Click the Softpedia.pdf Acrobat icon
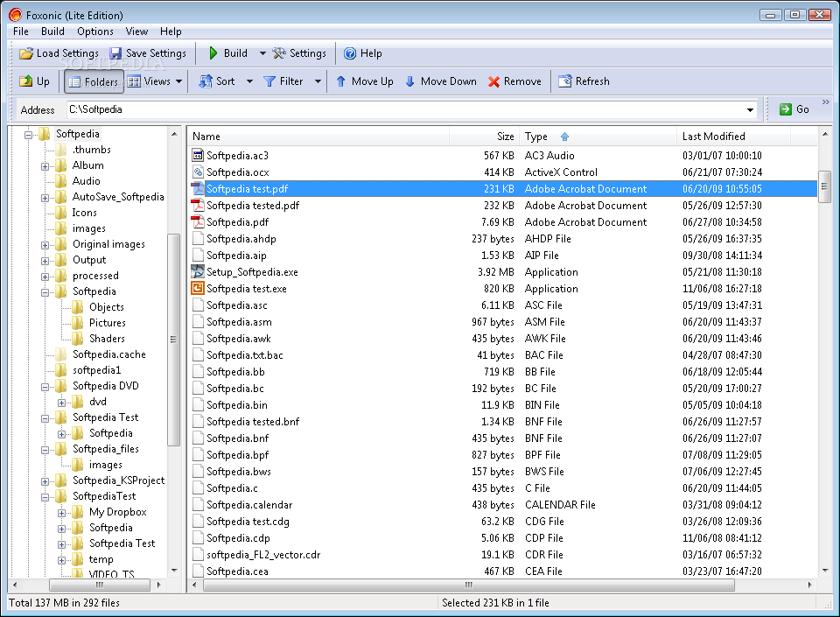This screenshot has height=617, width=840. coord(198,221)
